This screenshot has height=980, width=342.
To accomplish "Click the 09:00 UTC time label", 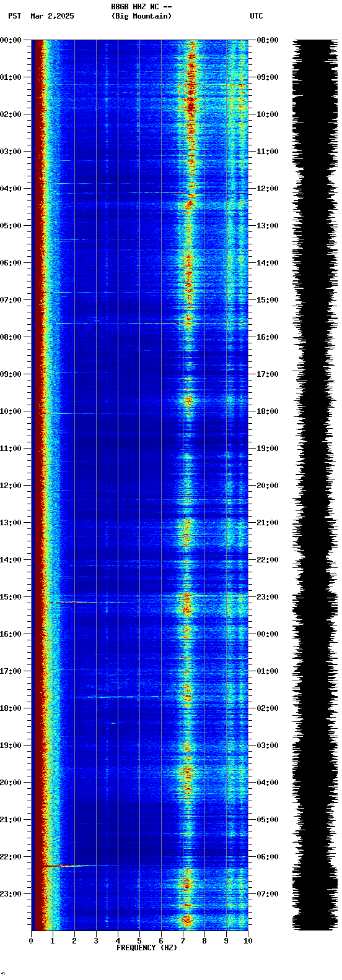I will tap(268, 77).
